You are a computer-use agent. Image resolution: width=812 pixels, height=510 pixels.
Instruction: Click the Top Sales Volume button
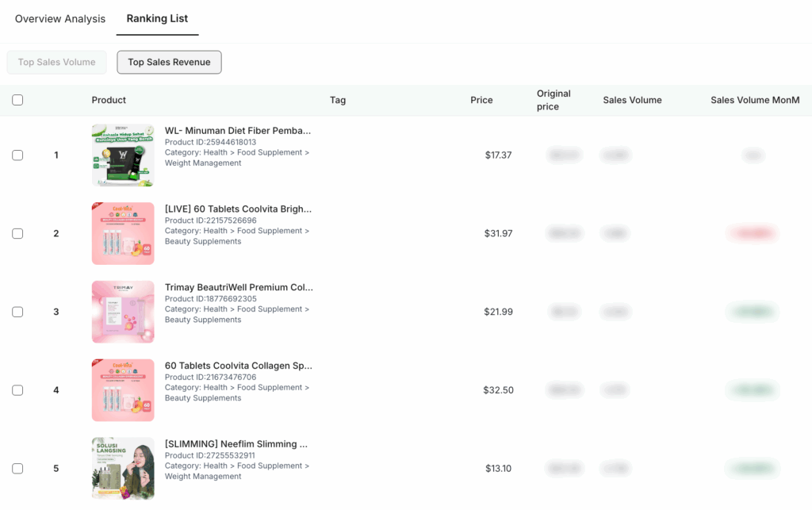click(57, 62)
